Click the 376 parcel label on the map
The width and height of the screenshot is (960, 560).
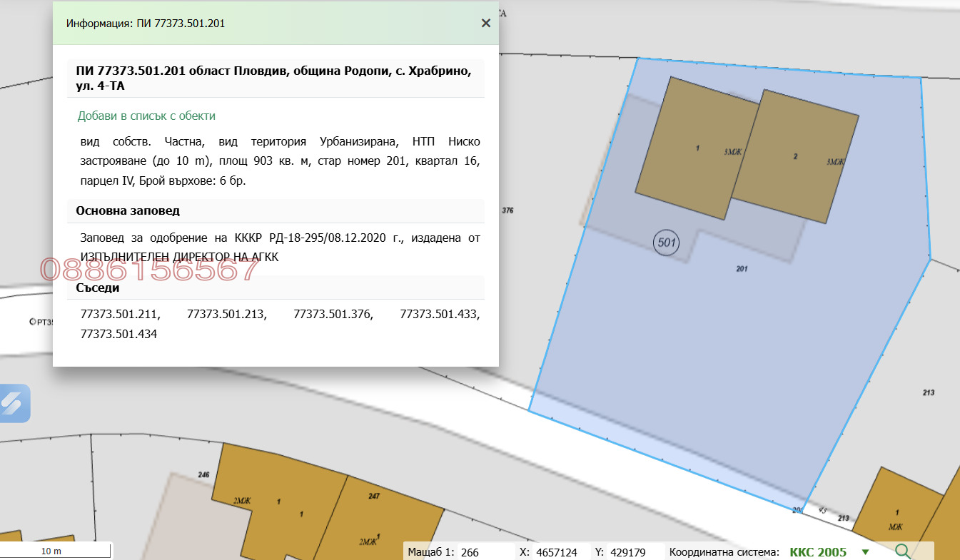tap(508, 210)
